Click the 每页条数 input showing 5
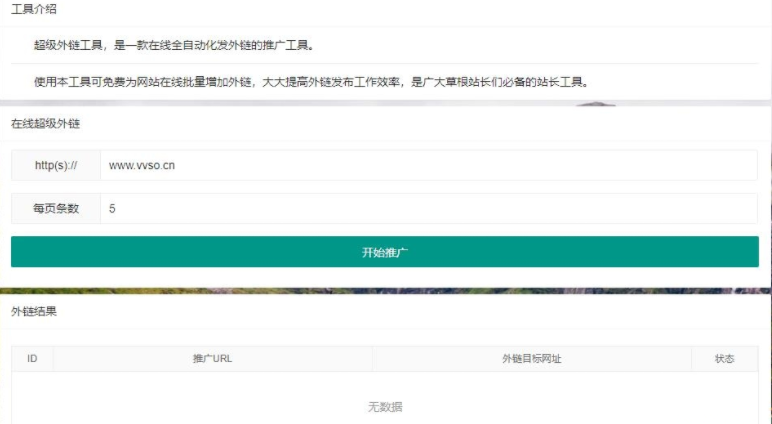772x424 pixels. [x=428, y=209]
